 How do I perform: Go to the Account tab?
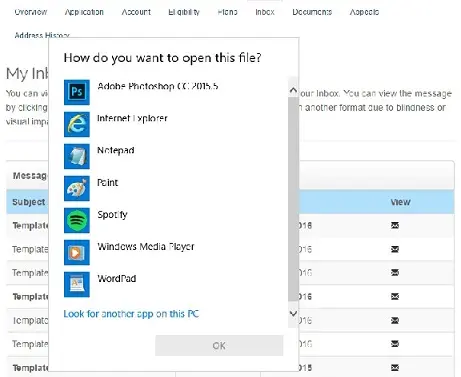(136, 12)
